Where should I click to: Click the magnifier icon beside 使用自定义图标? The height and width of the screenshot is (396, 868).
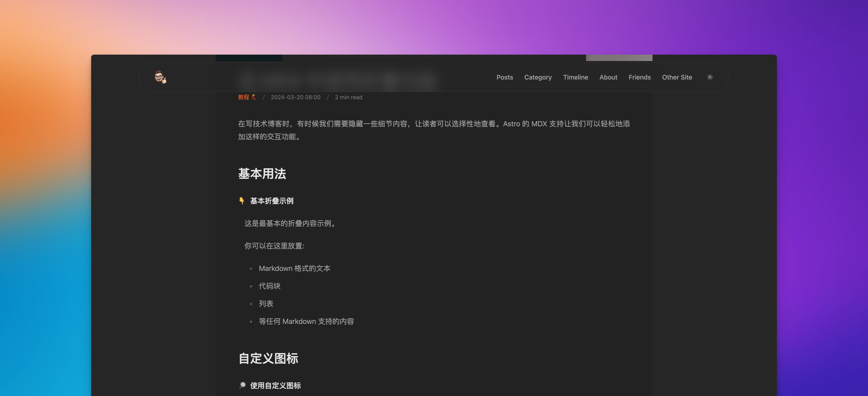tap(242, 386)
